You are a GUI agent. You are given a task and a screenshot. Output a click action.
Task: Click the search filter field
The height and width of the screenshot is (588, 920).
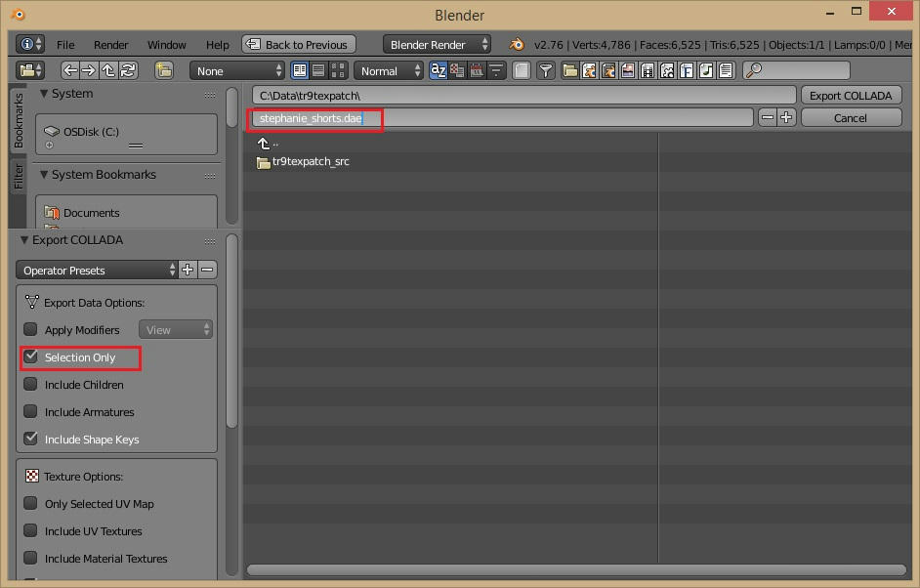(x=796, y=70)
